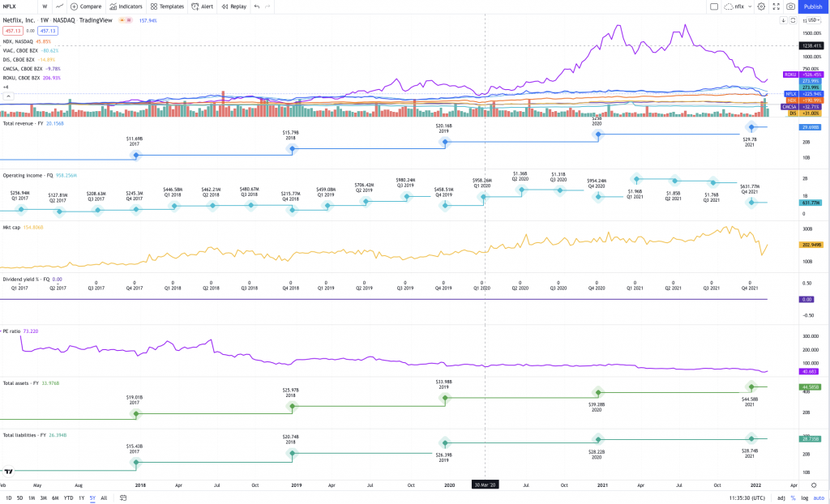Set time range to 3M
The image size is (830, 504).
44,498
